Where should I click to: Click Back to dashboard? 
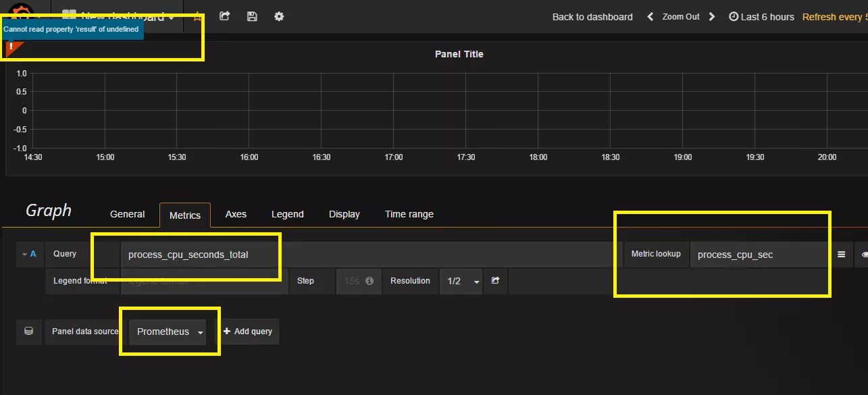[x=592, y=16]
